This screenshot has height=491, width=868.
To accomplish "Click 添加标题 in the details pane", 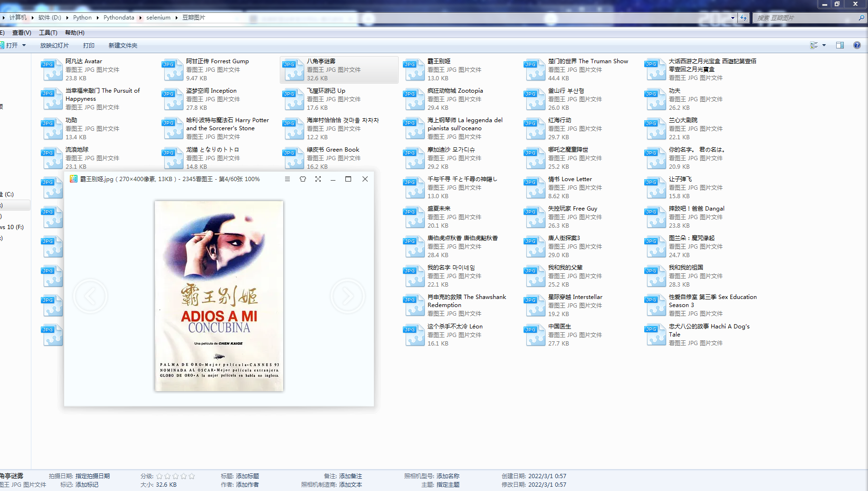I will [x=248, y=476].
